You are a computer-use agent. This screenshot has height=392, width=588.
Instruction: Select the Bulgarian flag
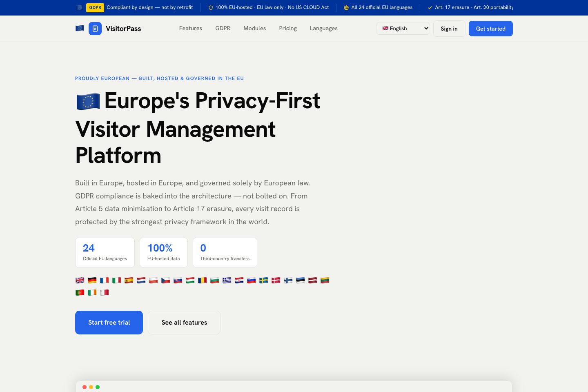point(215,280)
